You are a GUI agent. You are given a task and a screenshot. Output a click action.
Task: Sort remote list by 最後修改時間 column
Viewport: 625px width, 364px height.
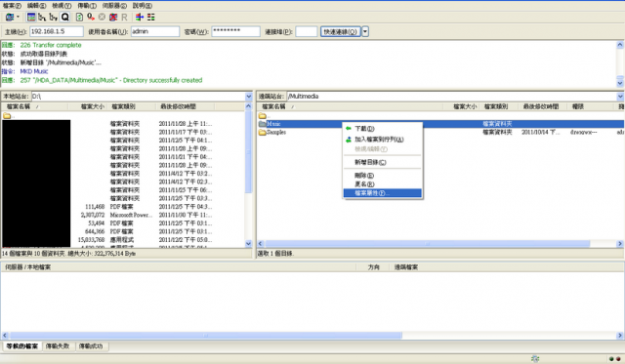coord(542,106)
